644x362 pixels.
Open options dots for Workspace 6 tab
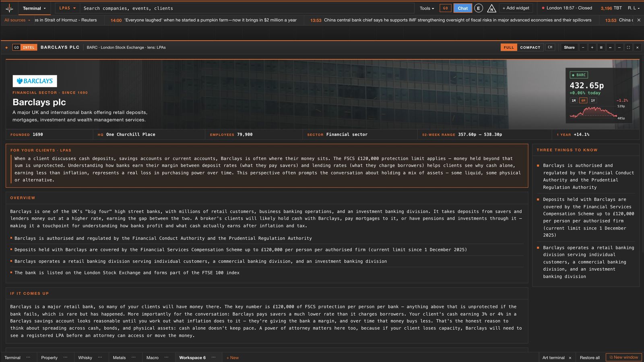click(213, 357)
